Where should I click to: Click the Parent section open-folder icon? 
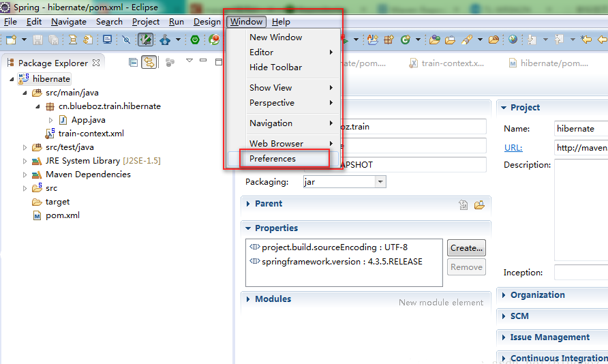pyautogui.click(x=480, y=204)
